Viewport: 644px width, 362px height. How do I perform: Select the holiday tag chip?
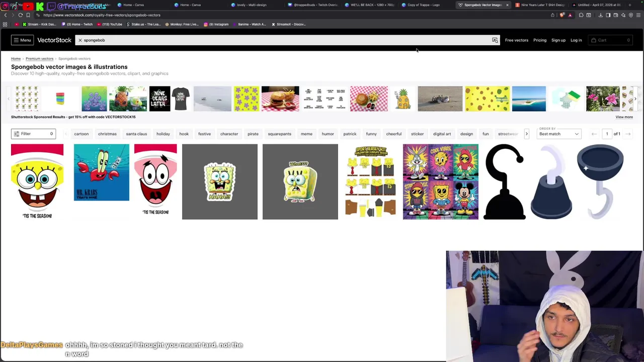tap(163, 134)
